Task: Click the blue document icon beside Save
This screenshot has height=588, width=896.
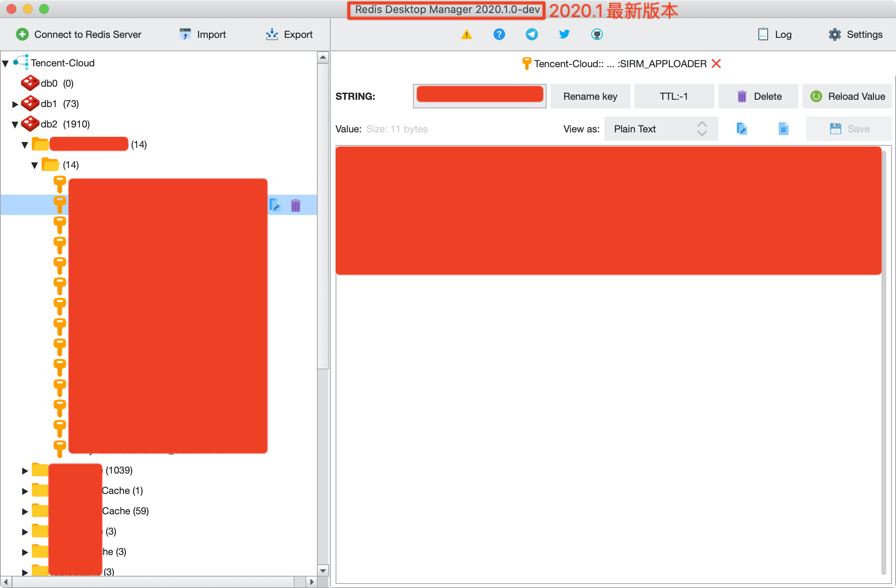Action: coord(783,129)
